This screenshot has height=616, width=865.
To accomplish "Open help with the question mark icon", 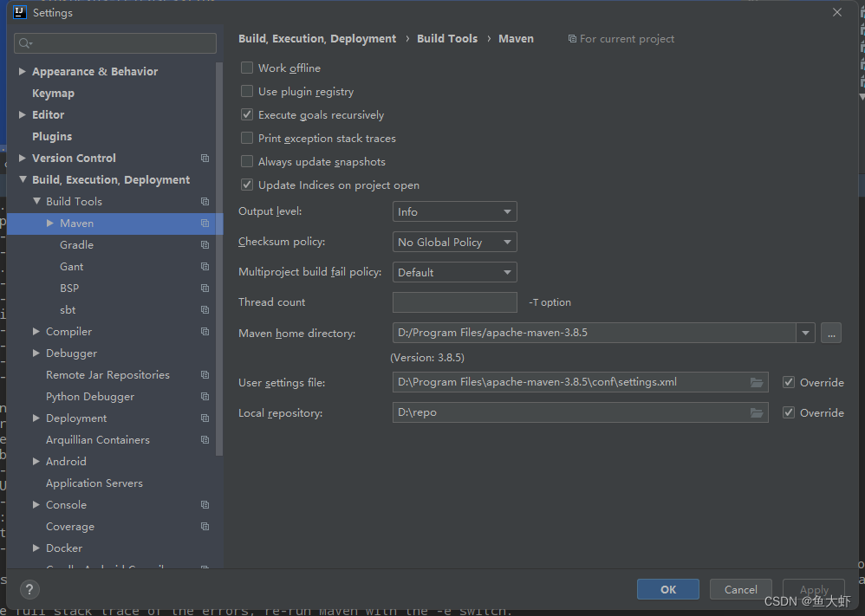I will coord(29,589).
